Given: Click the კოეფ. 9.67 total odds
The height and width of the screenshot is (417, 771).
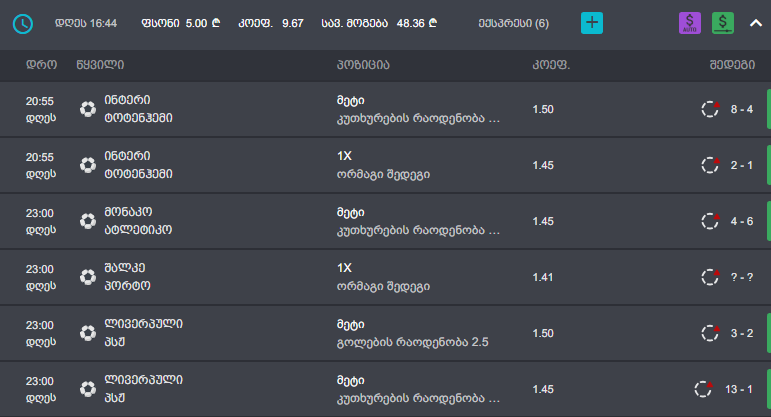Looking at the screenshot, I should click(271, 24).
